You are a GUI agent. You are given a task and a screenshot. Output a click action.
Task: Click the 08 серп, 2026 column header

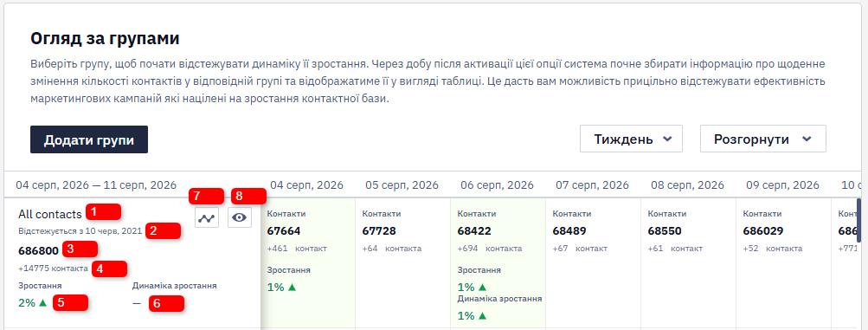(x=688, y=185)
